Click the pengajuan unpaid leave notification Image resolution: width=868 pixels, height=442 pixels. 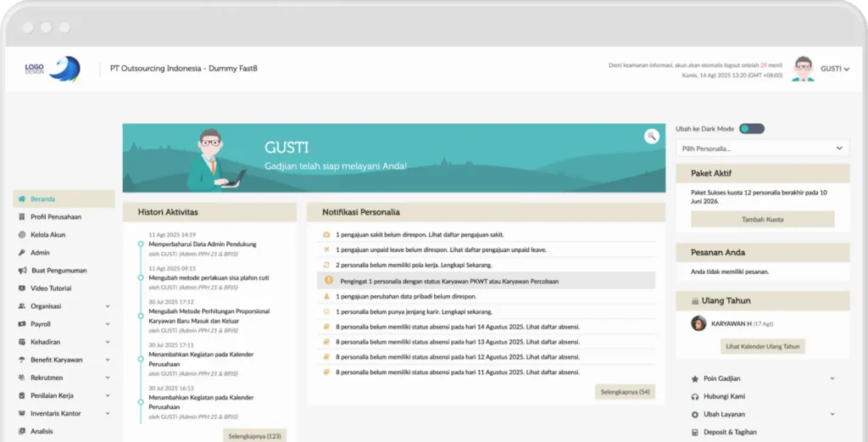(441, 249)
